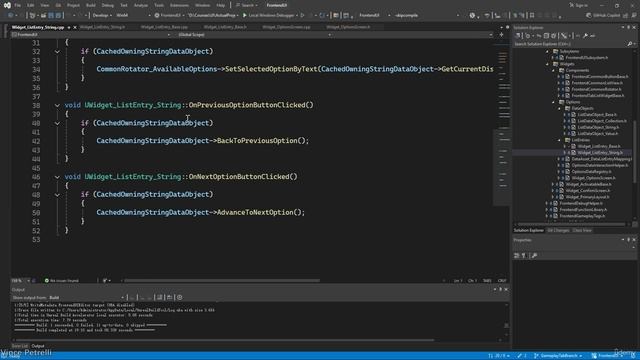The image size is (640, 360).
Task: Click the bookmark toolbar icon
Action: click(x=532, y=16)
